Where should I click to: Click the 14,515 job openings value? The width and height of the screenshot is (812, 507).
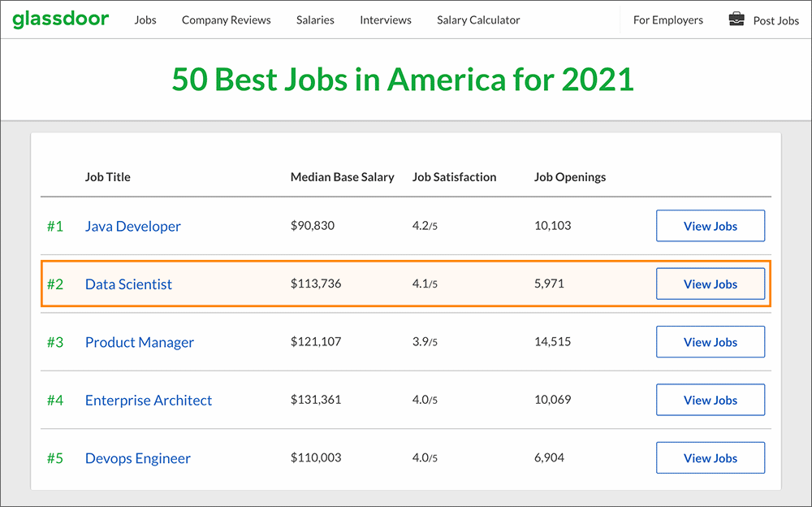tap(552, 341)
